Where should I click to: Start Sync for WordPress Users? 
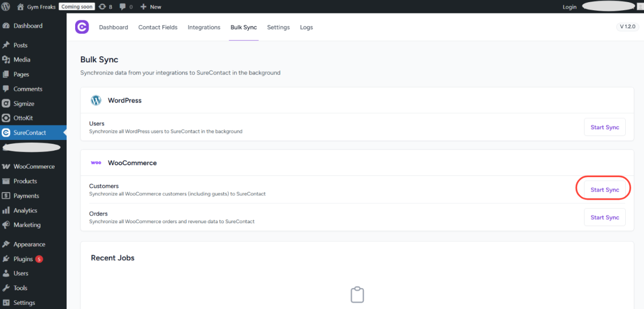tap(604, 128)
